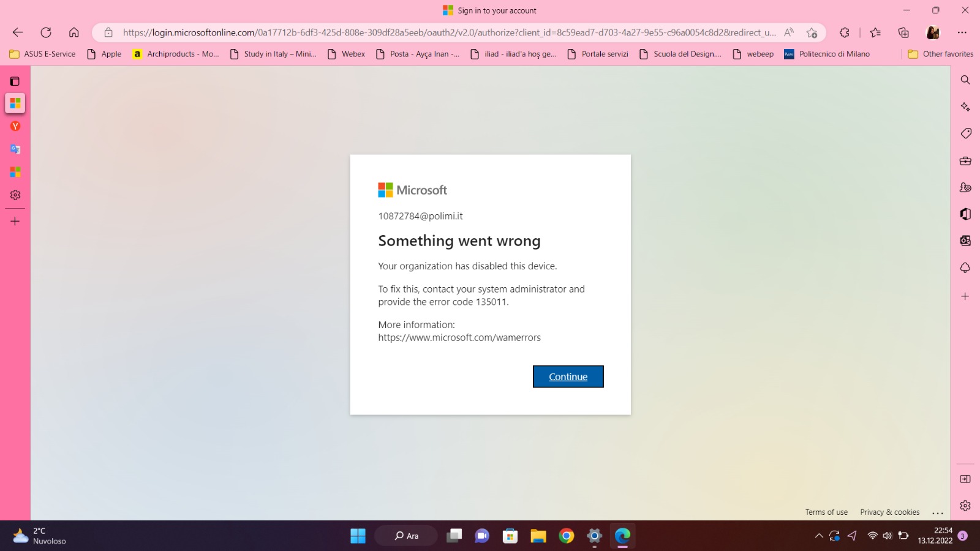Open Edge Settings and more menu
This screenshot has height=551, width=980.
(x=962, y=32)
